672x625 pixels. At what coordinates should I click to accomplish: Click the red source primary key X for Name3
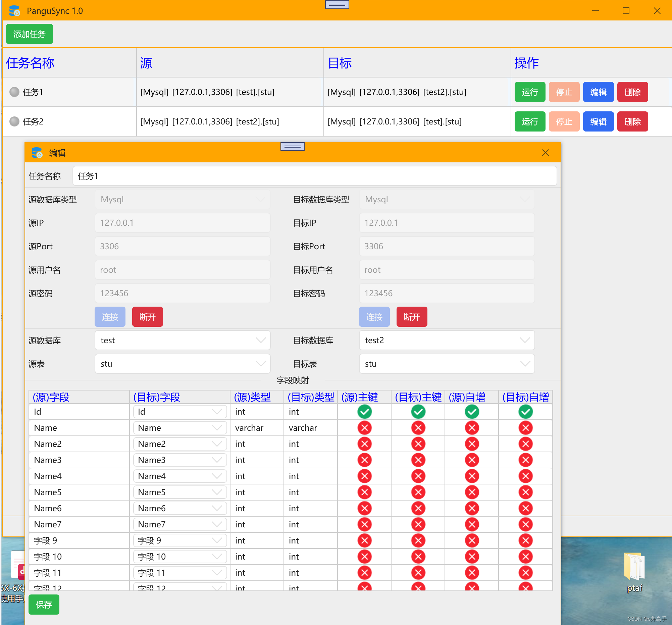coord(364,460)
